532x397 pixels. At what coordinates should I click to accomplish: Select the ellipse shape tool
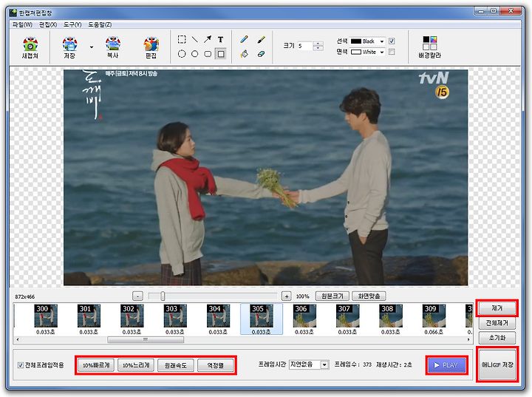pyautogui.click(x=195, y=54)
